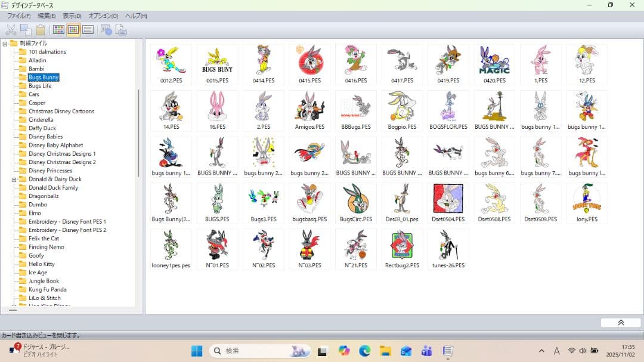The height and width of the screenshot is (362, 644).
Task: Open Microsoft Edge from the taskbar
Action: 364,351
